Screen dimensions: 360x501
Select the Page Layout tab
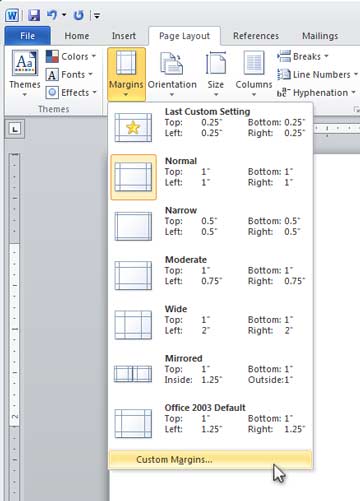click(184, 36)
